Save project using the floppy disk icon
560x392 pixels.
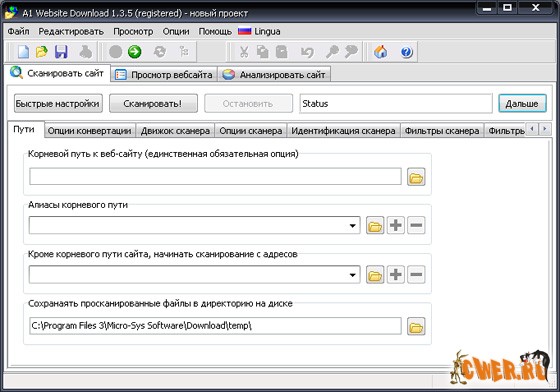[61, 52]
